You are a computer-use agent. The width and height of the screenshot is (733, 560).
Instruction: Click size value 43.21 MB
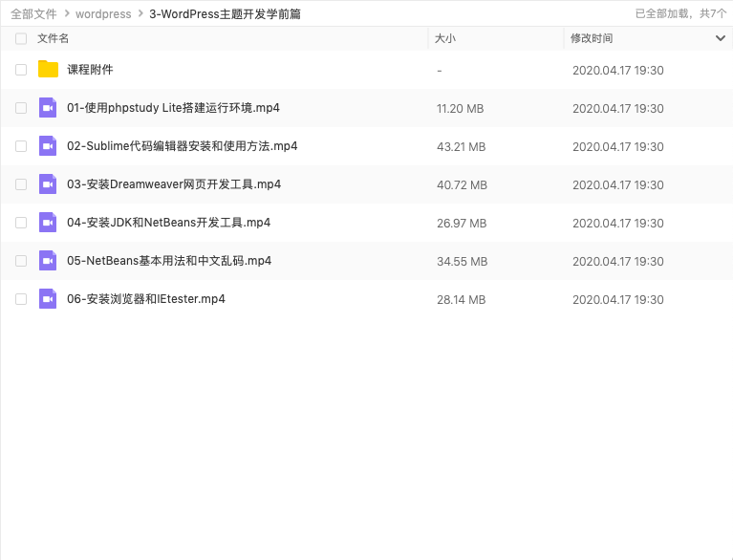[461, 147]
